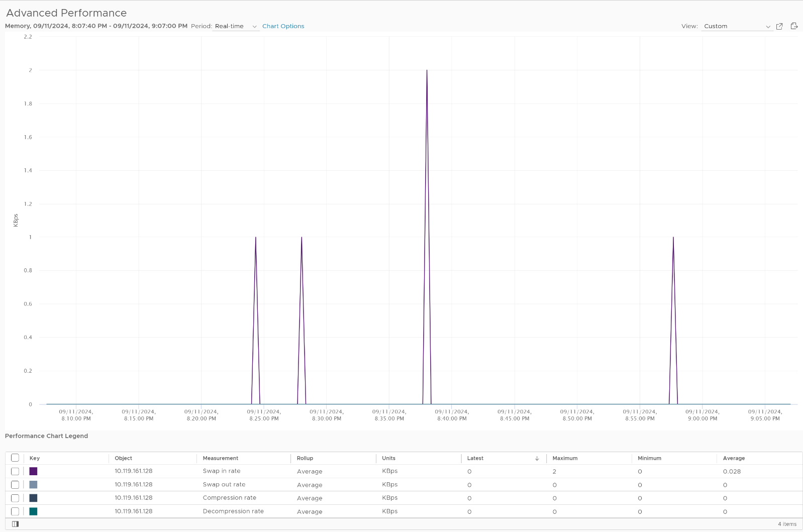Click Maximum value '2' in Swap in row
This screenshot has width=803, height=532.
click(x=554, y=472)
